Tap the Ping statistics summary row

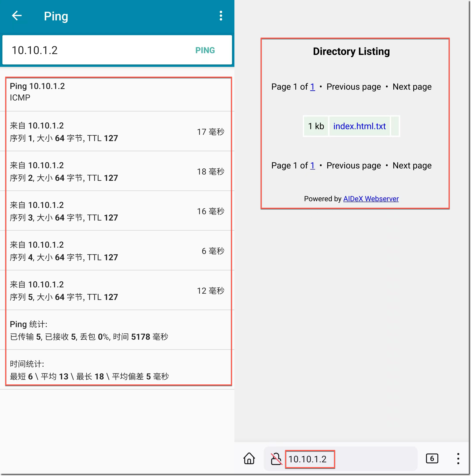[117, 330]
